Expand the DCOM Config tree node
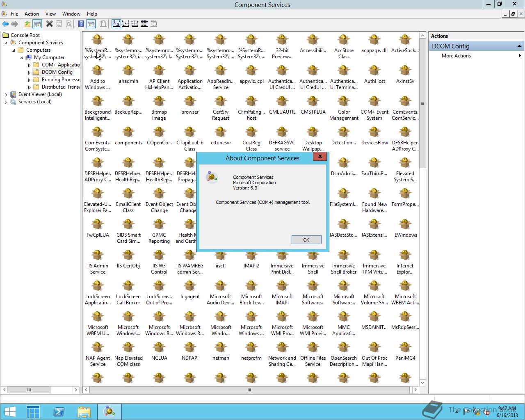The width and height of the screenshot is (525, 420). pyautogui.click(x=29, y=72)
